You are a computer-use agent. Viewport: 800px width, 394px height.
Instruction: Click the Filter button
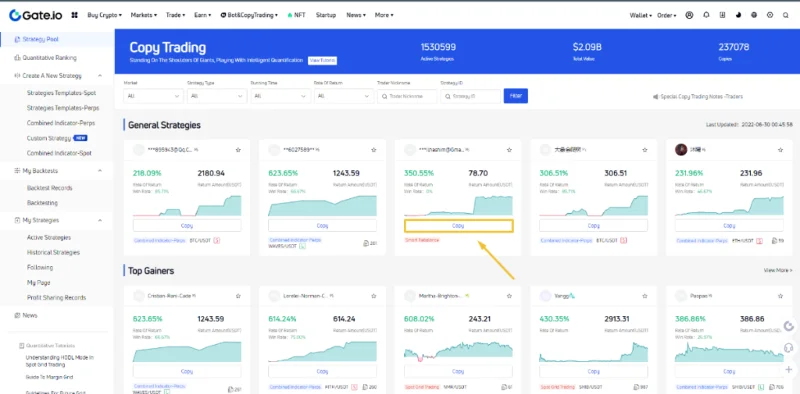pyautogui.click(x=516, y=96)
